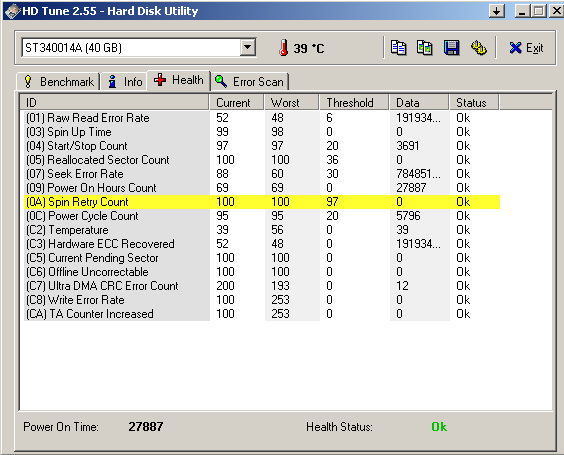Open the options (tools) icon
Viewport: 564px width, 455px height.
(479, 48)
